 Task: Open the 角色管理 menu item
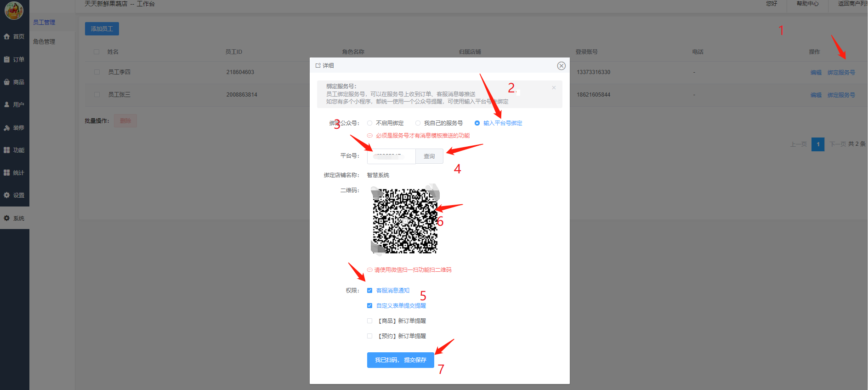tap(44, 41)
